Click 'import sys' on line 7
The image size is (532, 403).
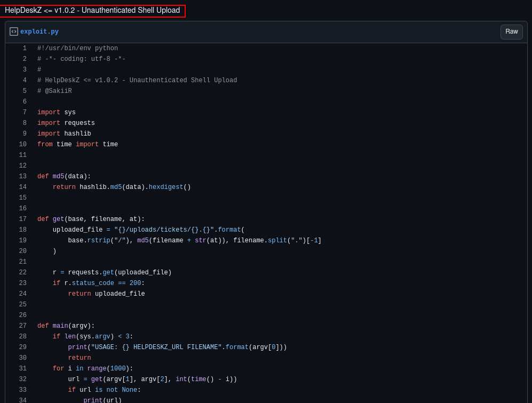point(57,112)
